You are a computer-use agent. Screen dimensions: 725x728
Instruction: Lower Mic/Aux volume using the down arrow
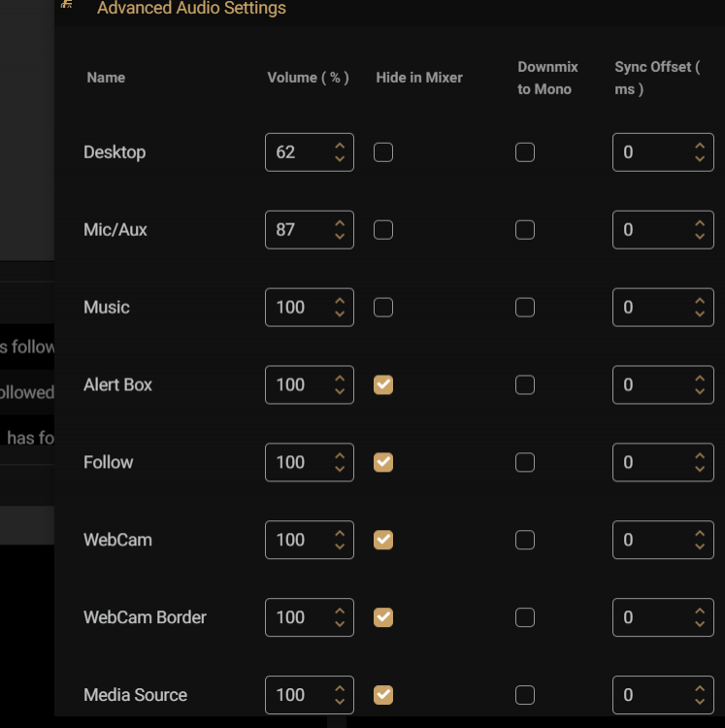point(340,236)
